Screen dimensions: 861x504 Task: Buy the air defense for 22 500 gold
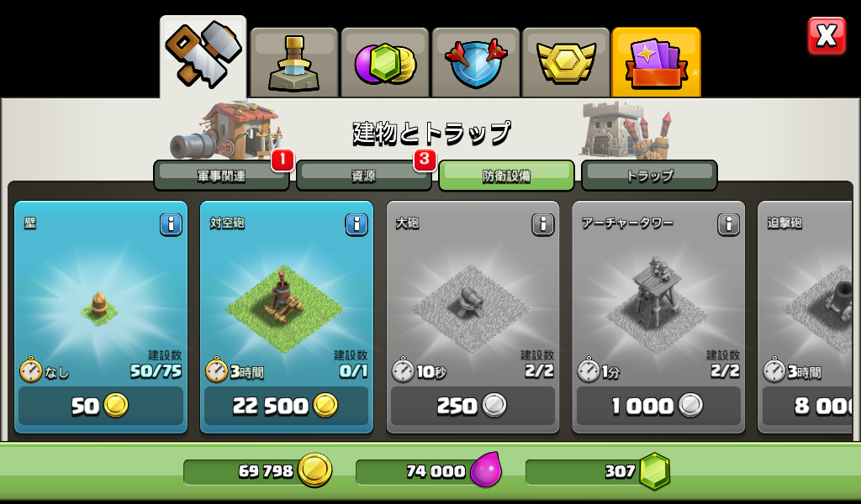286,406
